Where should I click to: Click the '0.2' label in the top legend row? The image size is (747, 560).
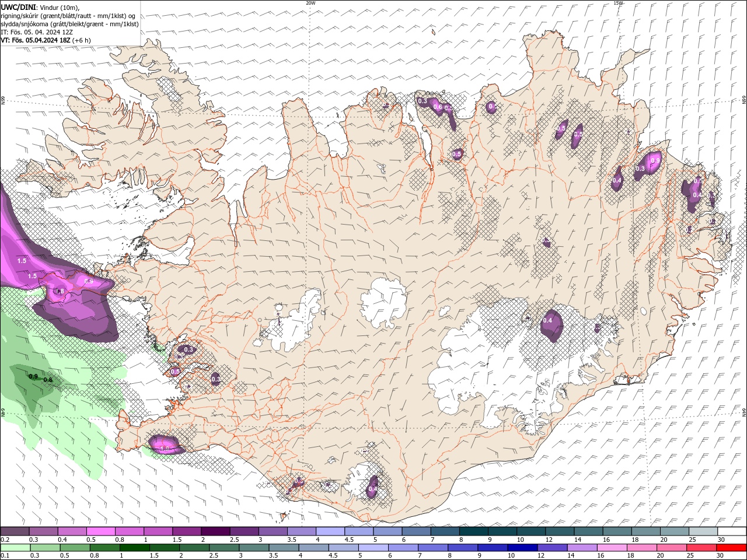[5, 540]
